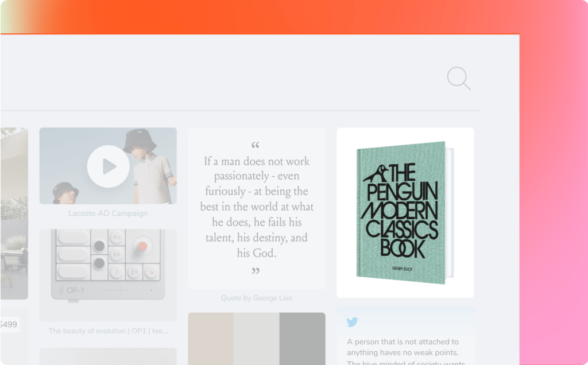Click the magnifying glass search icon
Image resolution: width=588 pixels, height=365 pixels.
click(459, 78)
